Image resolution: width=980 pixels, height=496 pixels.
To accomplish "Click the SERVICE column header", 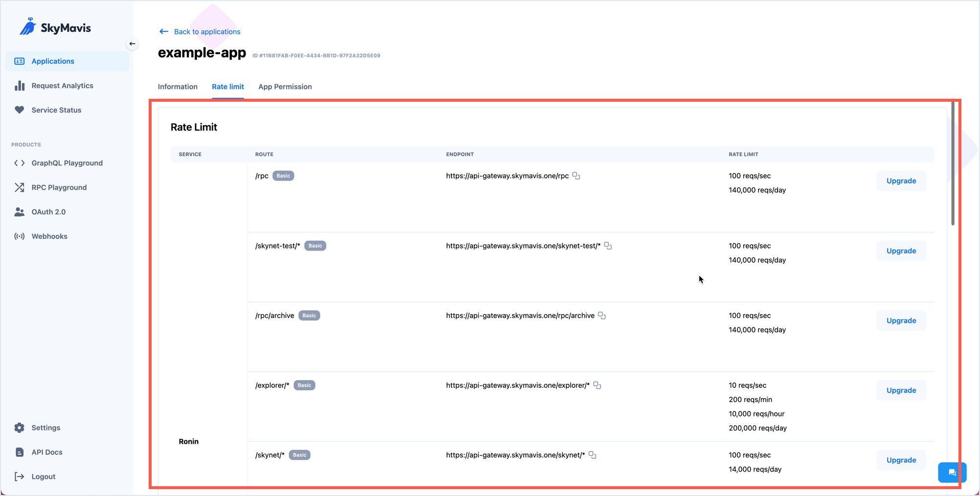I will point(190,154).
